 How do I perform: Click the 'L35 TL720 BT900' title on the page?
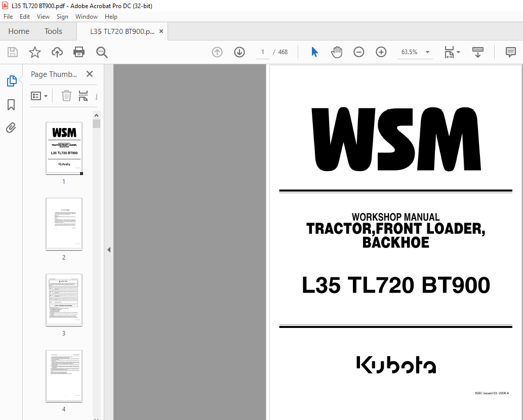coord(395,285)
